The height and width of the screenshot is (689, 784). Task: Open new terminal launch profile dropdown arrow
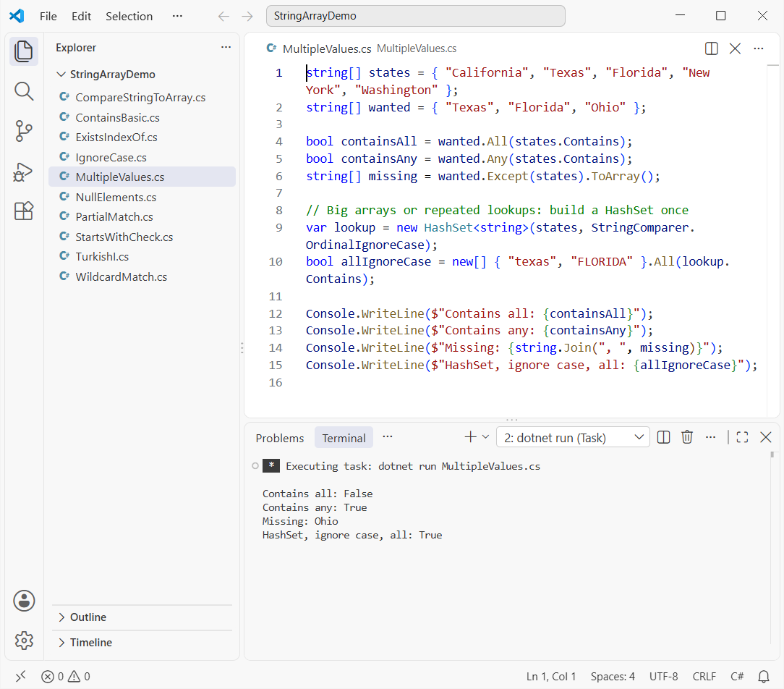[485, 437]
